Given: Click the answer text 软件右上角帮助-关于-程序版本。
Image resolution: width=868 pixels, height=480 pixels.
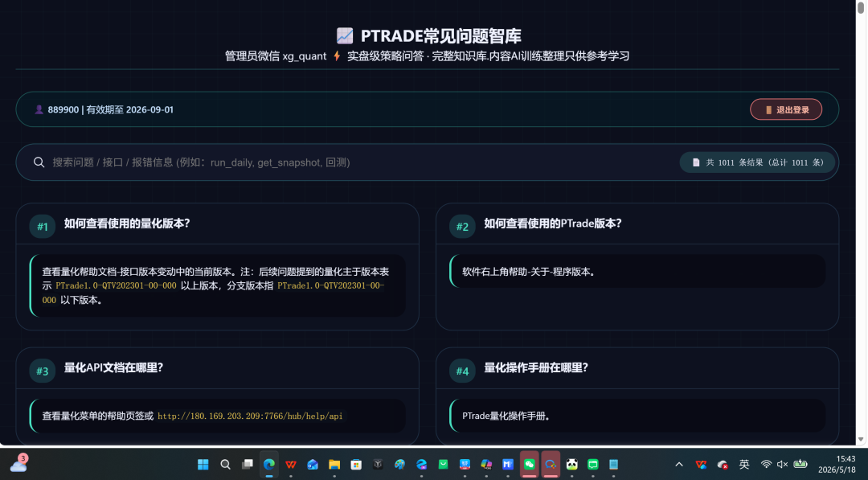Looking at the screenshot, I should tap(529, 272).
